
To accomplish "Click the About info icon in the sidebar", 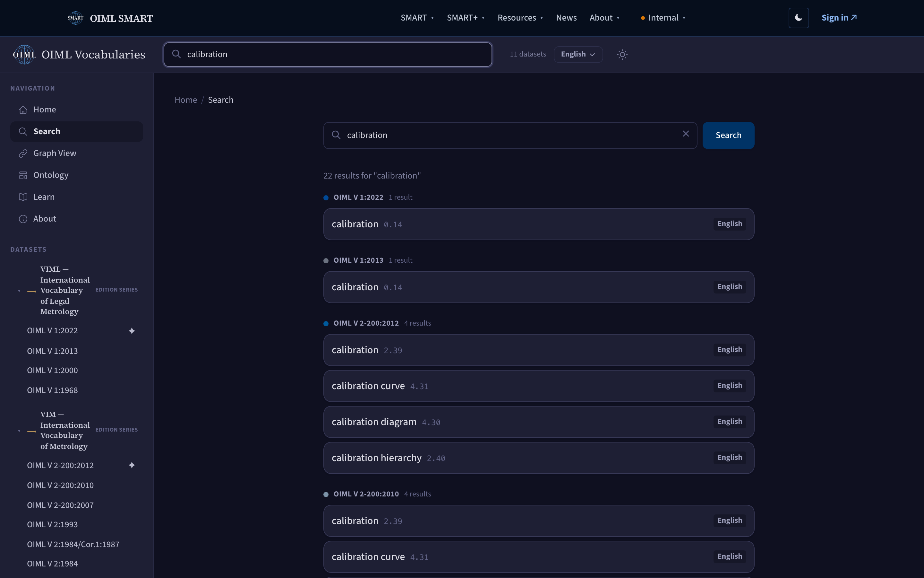I will (23, 219).
